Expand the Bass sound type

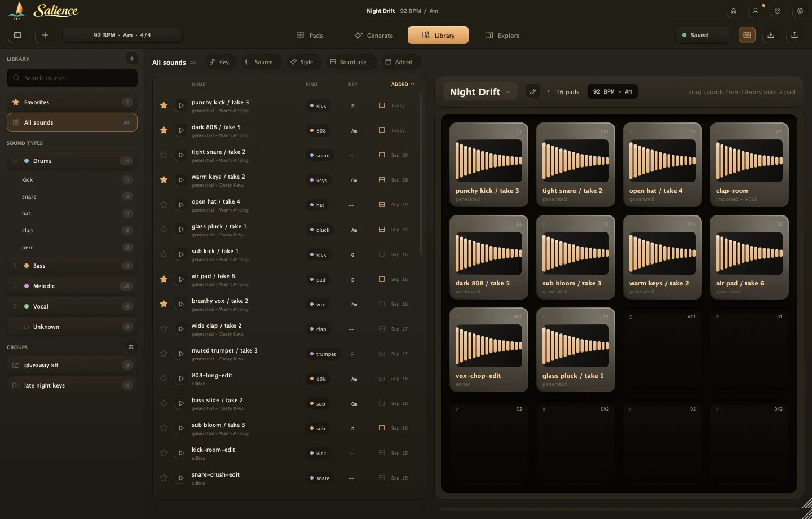15,266
